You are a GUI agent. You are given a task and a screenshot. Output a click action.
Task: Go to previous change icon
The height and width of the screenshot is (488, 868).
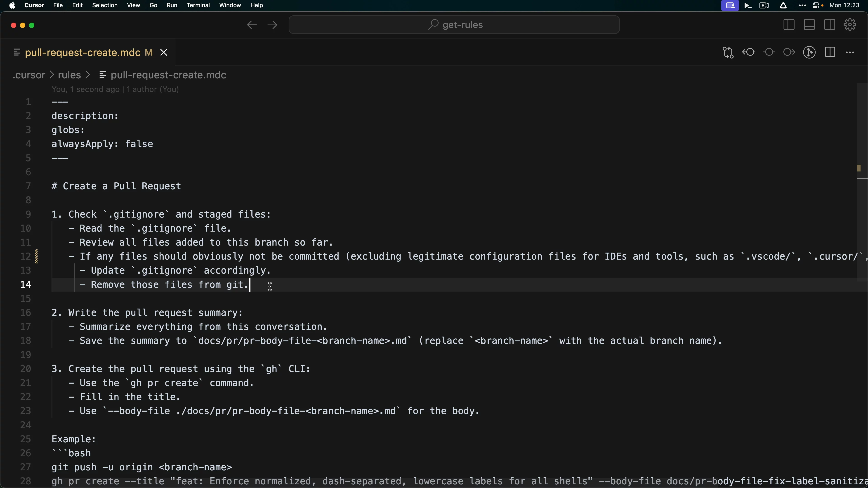(x=749, y=53)
